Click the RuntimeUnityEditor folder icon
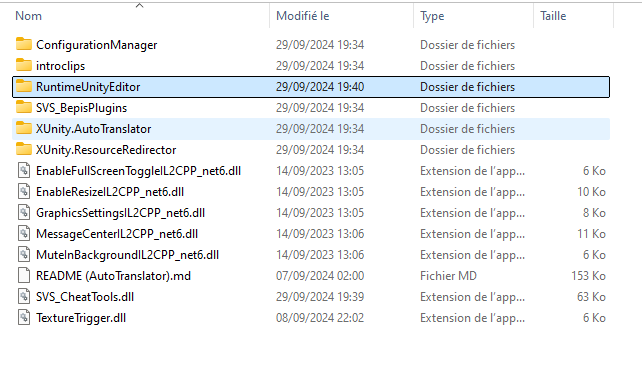This screenshot has height=388, width=642. (x=24, y=86)
